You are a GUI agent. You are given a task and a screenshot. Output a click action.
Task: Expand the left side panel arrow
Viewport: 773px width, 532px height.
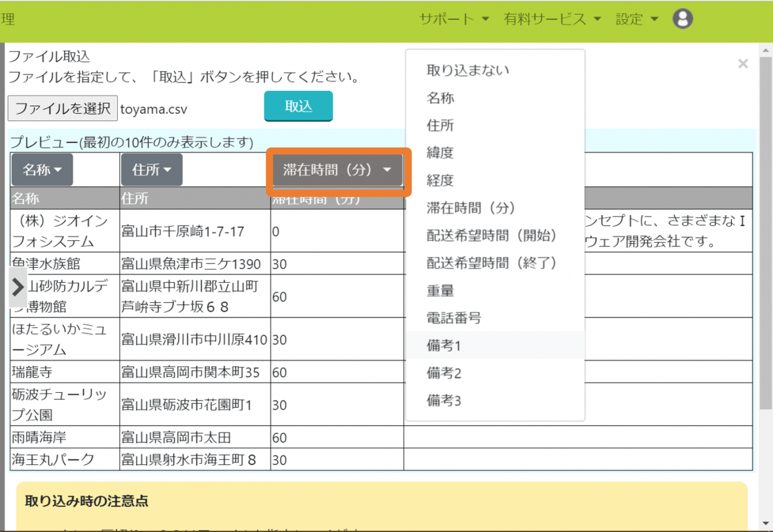[x=18, y=287]
